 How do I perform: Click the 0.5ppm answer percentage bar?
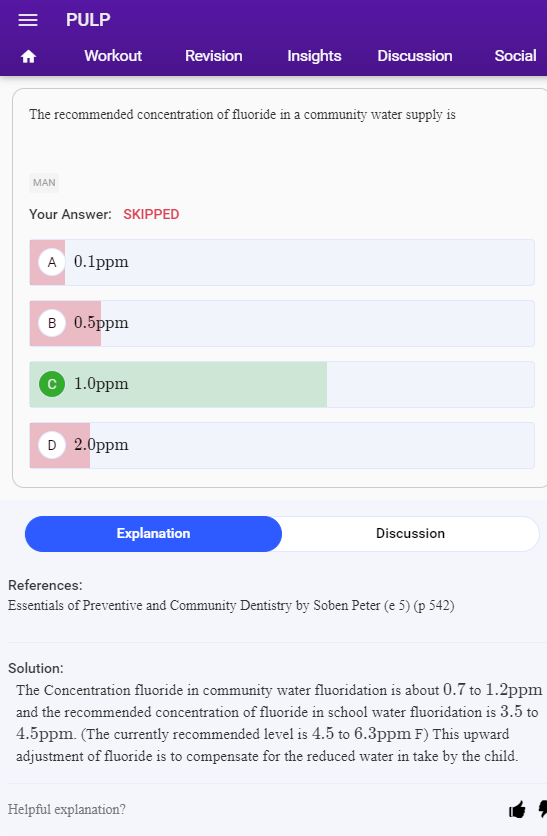coord(66,323)
